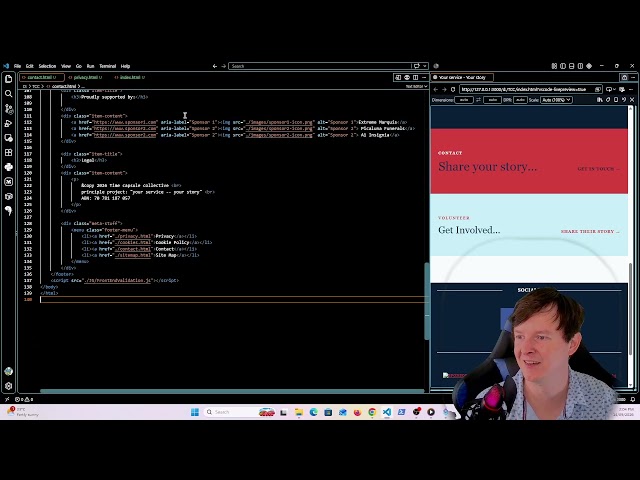Swap preview width and height dimensions
640x480 pixels.
coord(478,100)
